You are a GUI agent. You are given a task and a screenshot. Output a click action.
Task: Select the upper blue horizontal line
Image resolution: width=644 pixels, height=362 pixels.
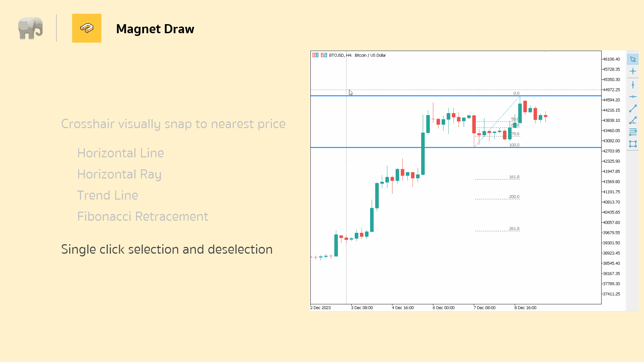coord(386,96)
